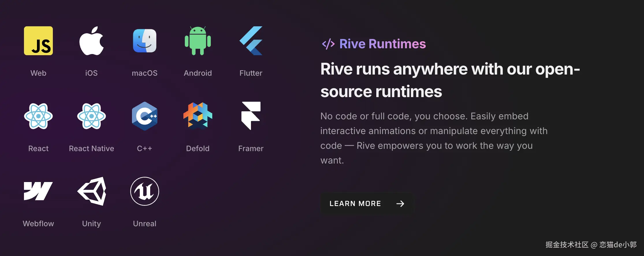Select the 'macOS' label text
This screenshot has width=644, height=256.
pyautogui.click(x=145, y=73)
